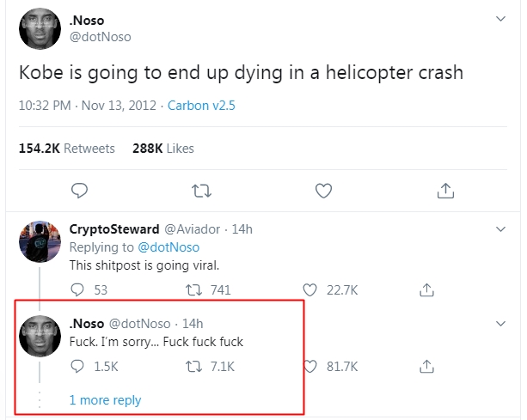Show the 1 more reply link
The width and height of the screenshot is (527, 420).
[105, 400]
